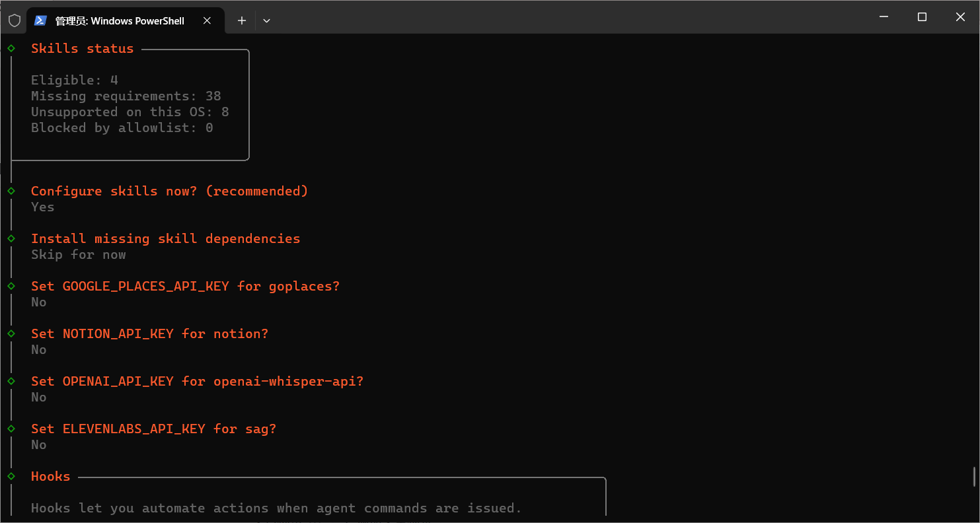Close the Windows PowerShell tab

pos(207,20)
